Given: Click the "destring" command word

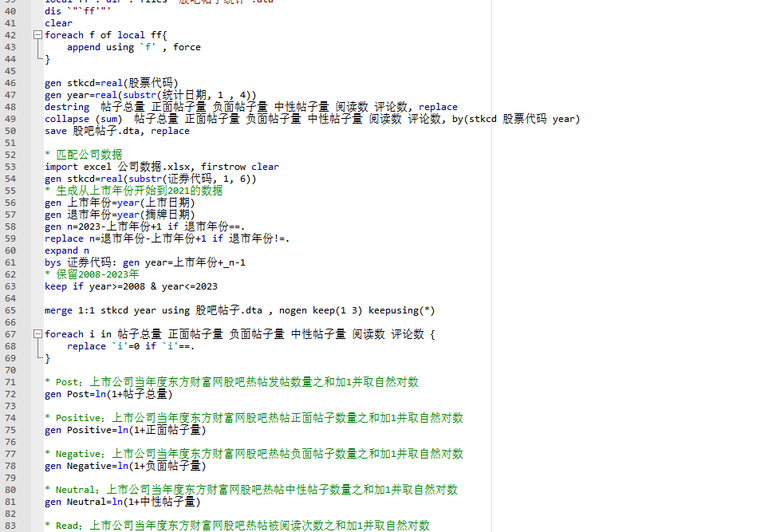Looking at the screenshot, I should pyautogui.click(x=67, y=107).
